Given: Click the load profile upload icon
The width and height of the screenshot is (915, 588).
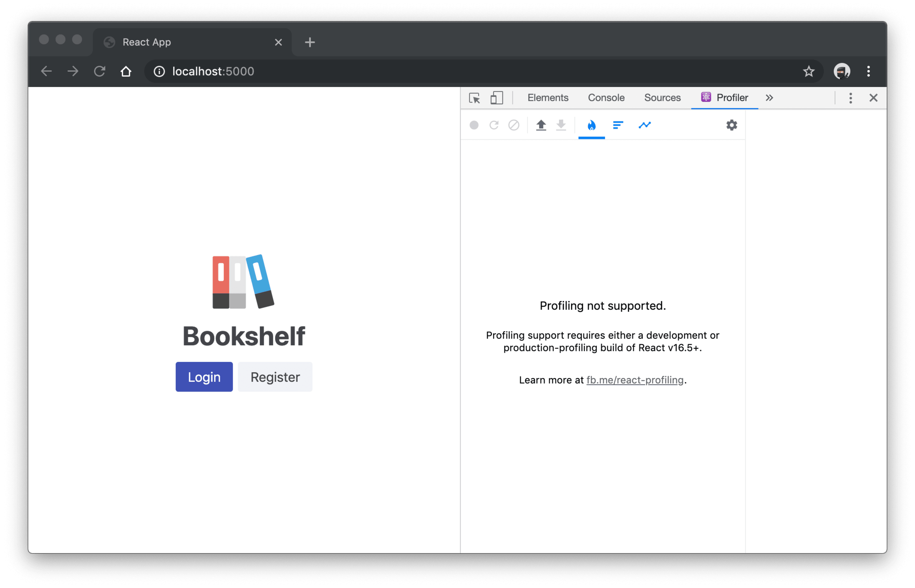Looking at the screenshot, I should coord(541,125).
